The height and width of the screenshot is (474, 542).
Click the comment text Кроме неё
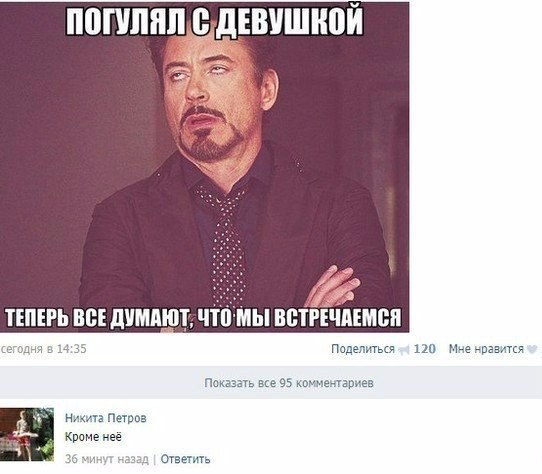(93, 437)
